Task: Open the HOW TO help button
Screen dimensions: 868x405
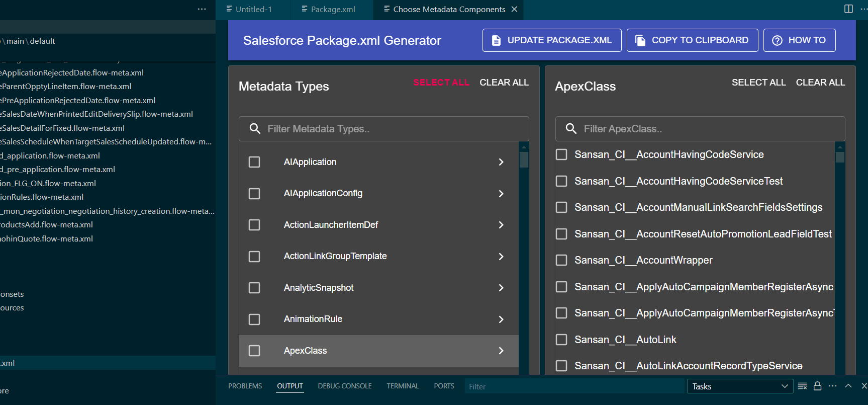Action: click(800, 40)
